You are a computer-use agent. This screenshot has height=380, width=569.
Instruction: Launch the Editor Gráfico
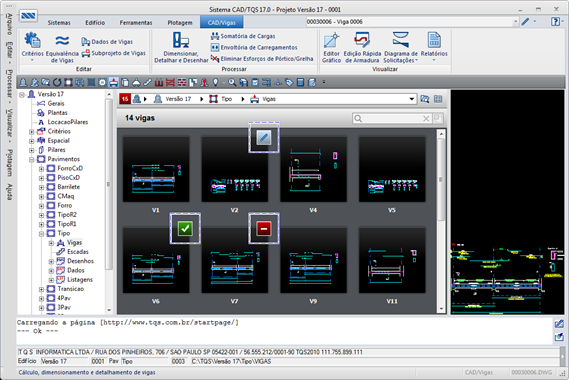tap(331, 47)
